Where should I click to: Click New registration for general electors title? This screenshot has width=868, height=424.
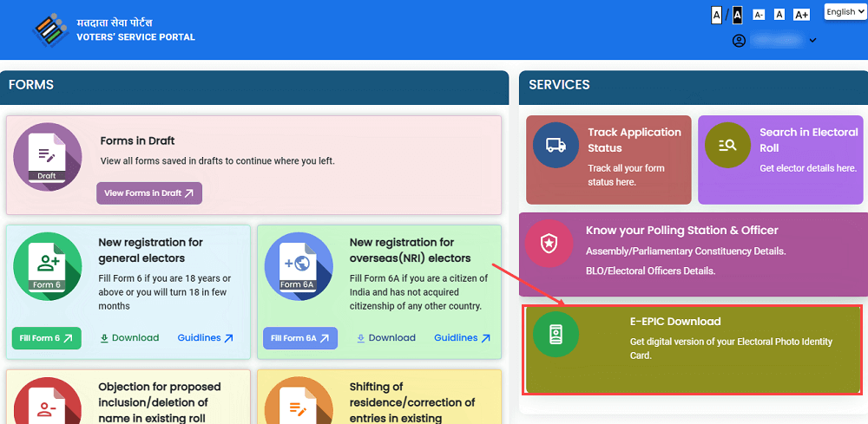[150, 251]
